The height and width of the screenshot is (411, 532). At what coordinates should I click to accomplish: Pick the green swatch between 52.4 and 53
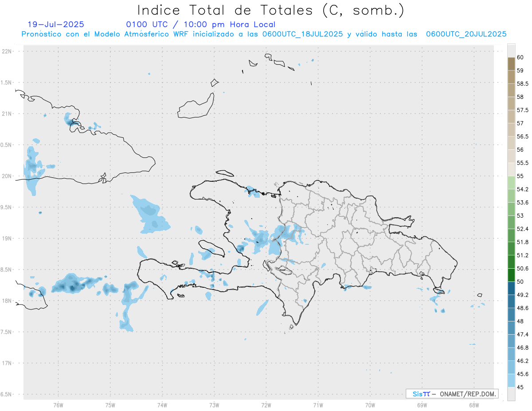pyautogui.click(x=511, y=223)
